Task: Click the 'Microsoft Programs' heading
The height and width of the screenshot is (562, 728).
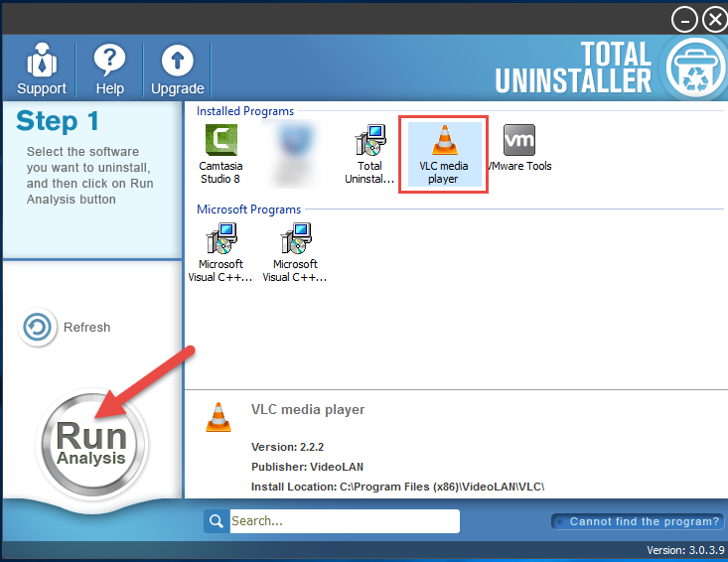Action: [249, 210]
